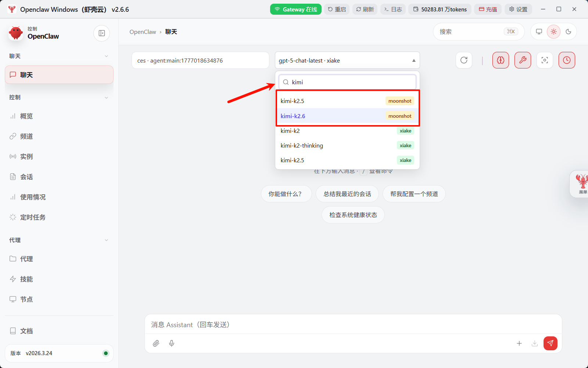Select kimi-k2.5 xiake model option
The image size is (588, 368).
(347, 160)
